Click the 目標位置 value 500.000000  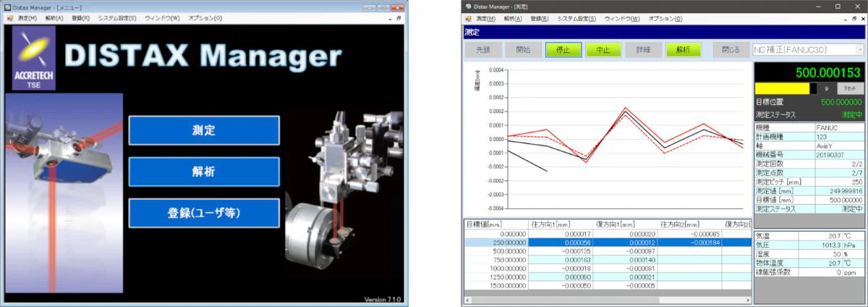pyautogui.click(x=840, y=102)
